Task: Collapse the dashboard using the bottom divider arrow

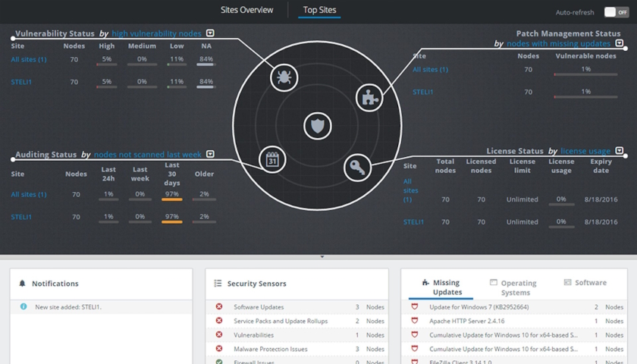Action: (322, 257)
